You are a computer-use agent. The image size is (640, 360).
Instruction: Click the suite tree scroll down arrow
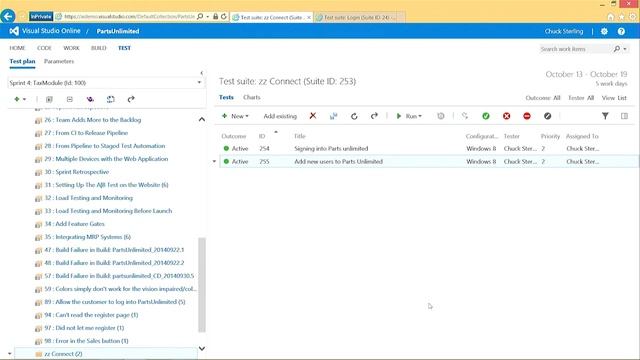pyautogui.click(x=202, y=349)
